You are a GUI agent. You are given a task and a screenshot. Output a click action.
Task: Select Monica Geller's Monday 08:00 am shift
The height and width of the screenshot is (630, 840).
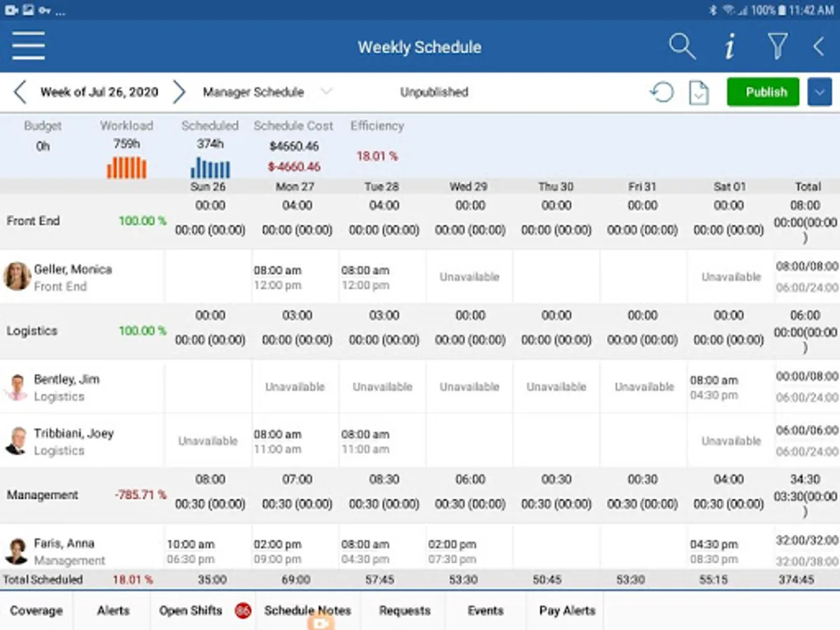coord(295,276)
